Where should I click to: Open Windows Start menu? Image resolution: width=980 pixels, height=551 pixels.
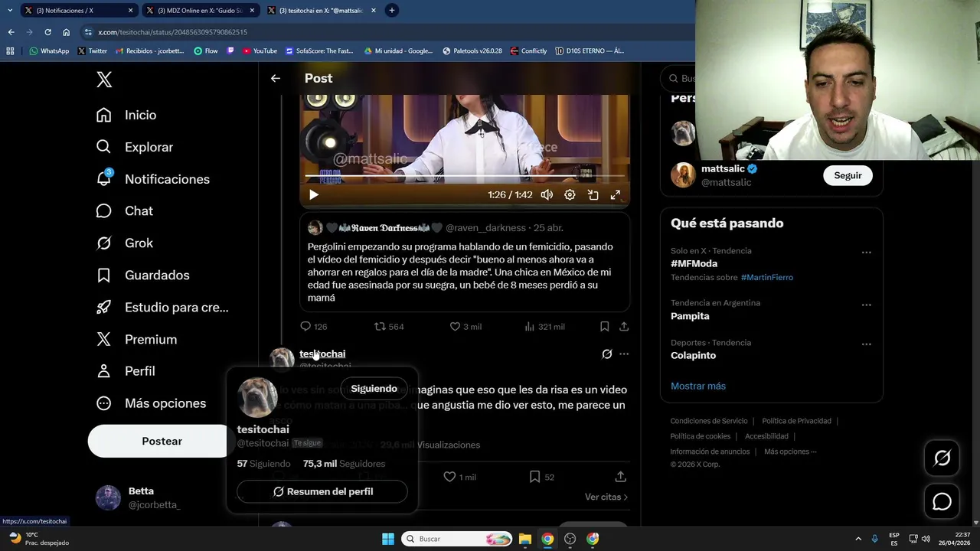(x=387, y=539)
